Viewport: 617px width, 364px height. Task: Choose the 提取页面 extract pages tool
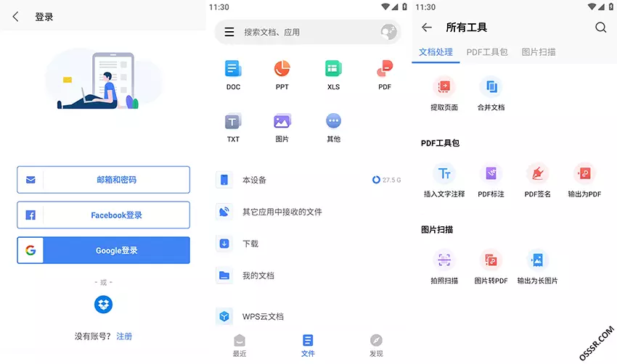pyautogui.click(x=444, y=88)
